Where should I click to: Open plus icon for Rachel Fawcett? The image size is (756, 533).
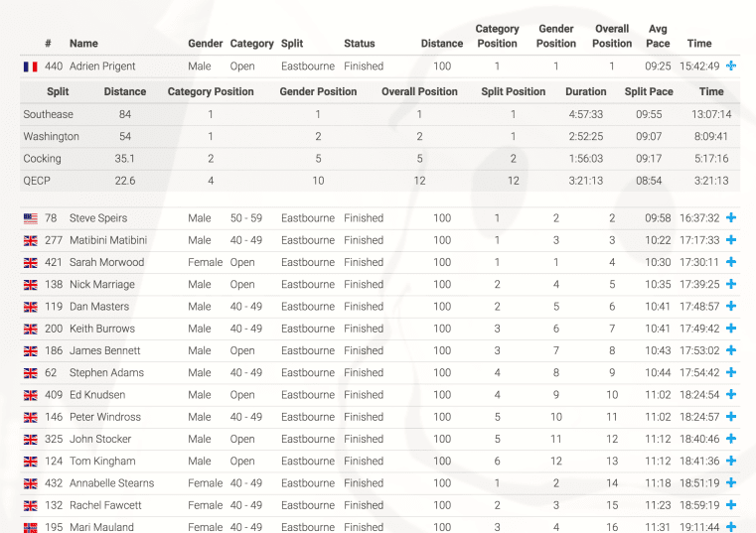tap(731, 505)
